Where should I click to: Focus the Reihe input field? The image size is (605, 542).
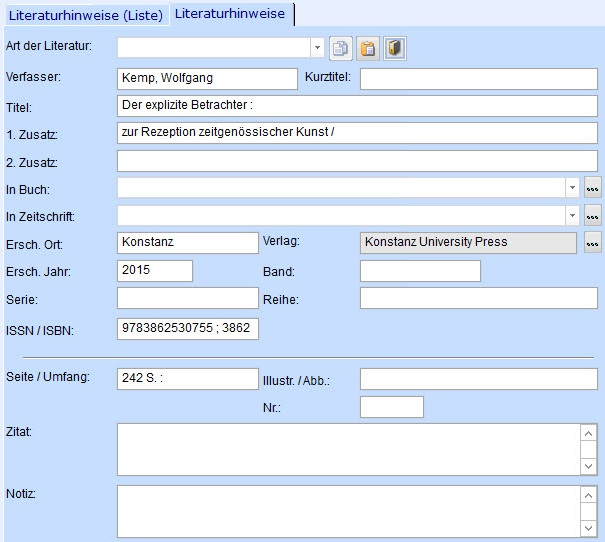click(479, 298)
